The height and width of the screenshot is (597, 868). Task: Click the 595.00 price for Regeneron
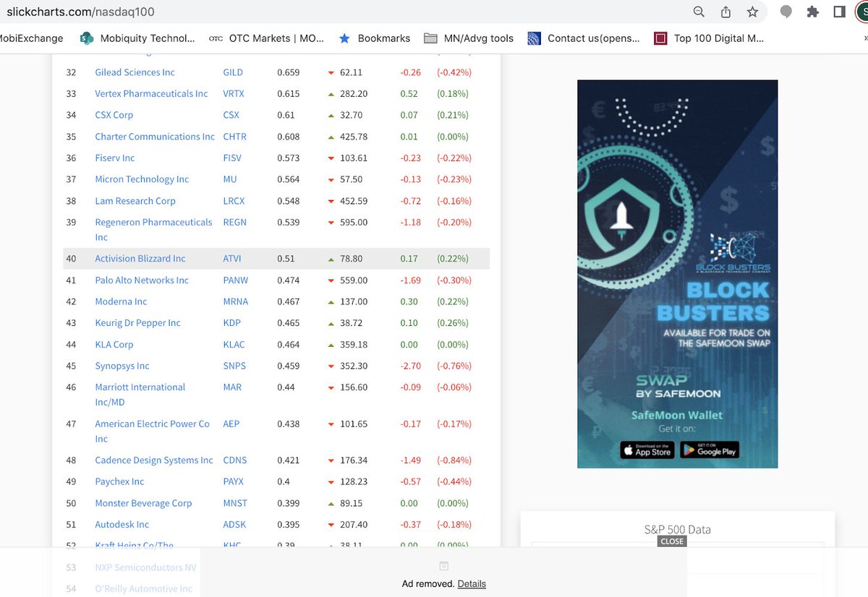tap(354, 223)
